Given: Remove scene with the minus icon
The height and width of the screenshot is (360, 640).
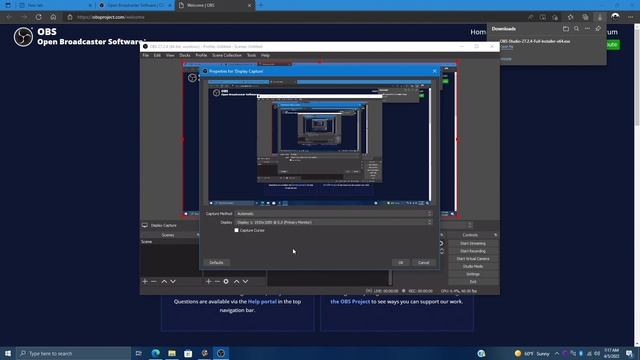Looking at the screenshot, I should coord(153,282).
